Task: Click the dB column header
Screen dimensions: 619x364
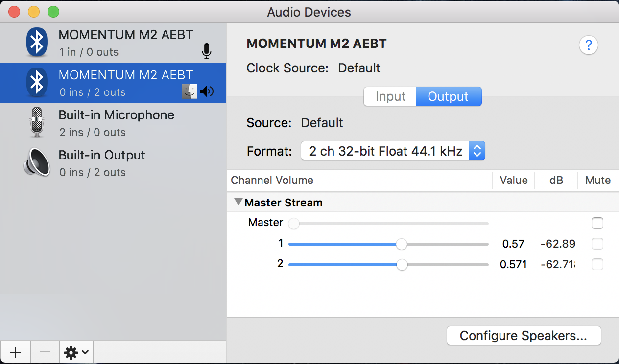Action: 556,180
